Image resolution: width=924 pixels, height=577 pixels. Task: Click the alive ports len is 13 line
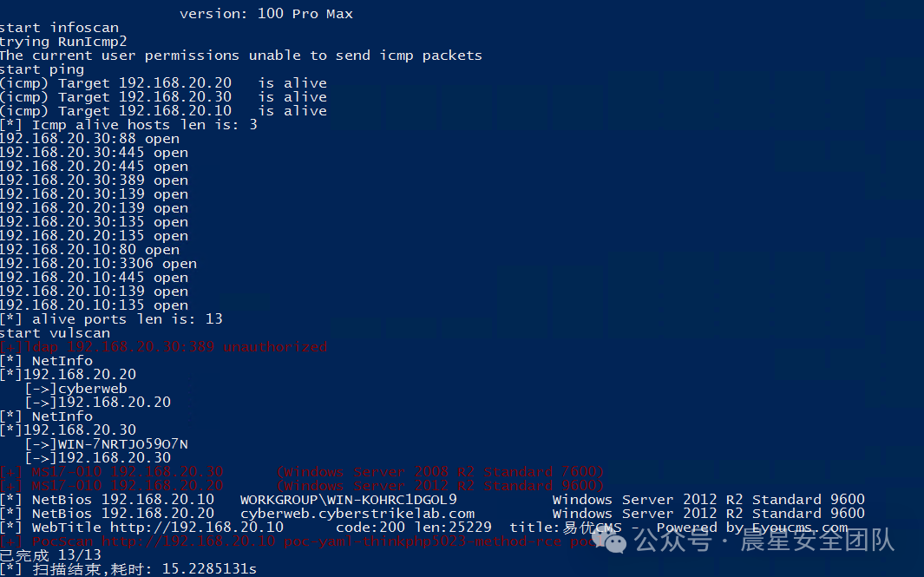coord(111,319)
